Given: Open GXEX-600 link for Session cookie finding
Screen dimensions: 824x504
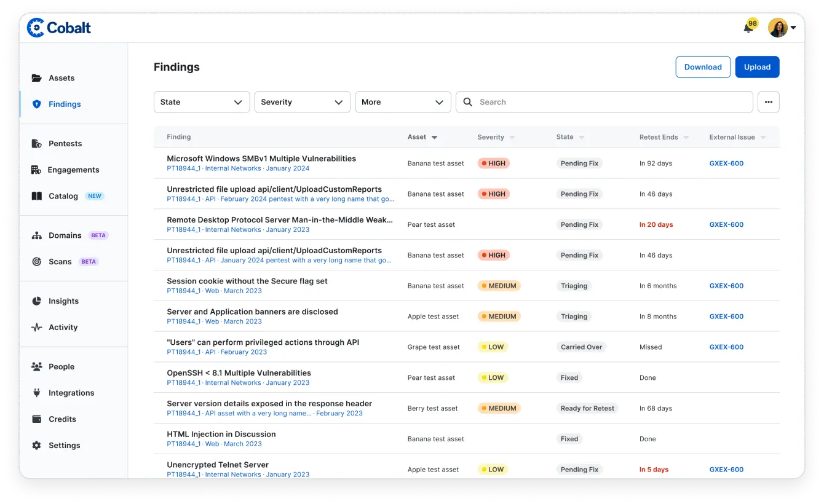Looking at the screenshot, I should tap(726, 286).
